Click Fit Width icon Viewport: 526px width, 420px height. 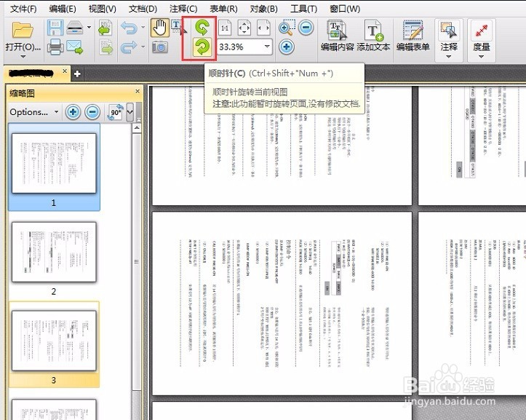point(263,28)
